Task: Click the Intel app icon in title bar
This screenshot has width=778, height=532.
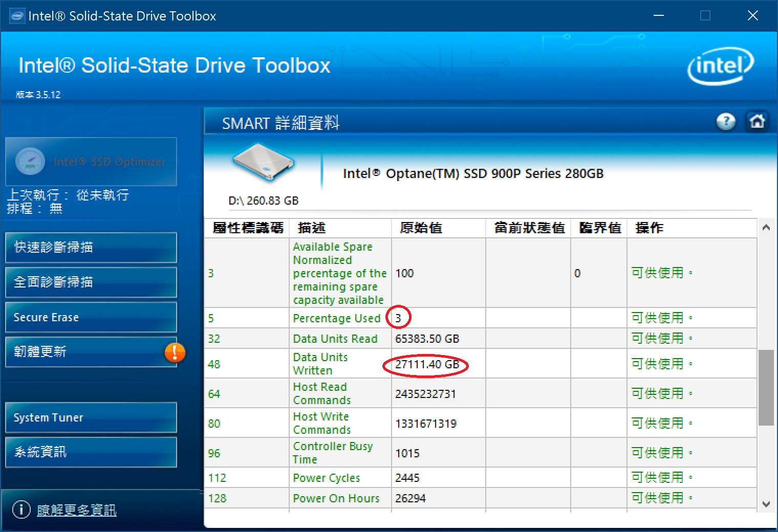Action: coord(17,16)
